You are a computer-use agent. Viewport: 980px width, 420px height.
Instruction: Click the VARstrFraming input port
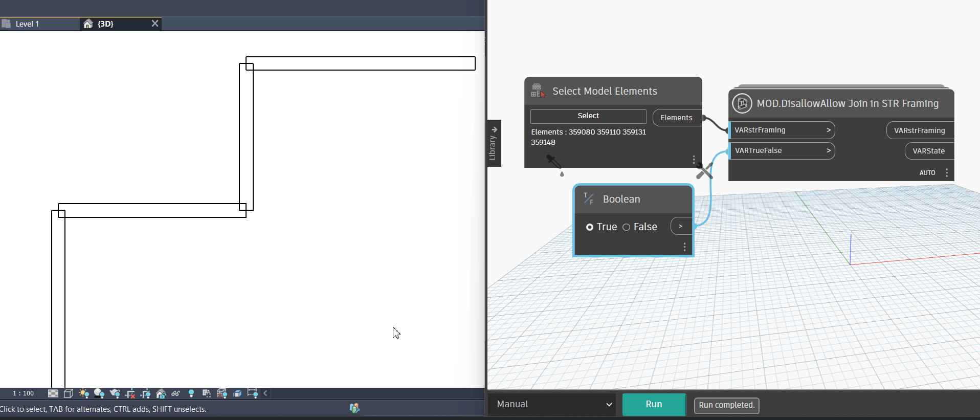[782, 130]
